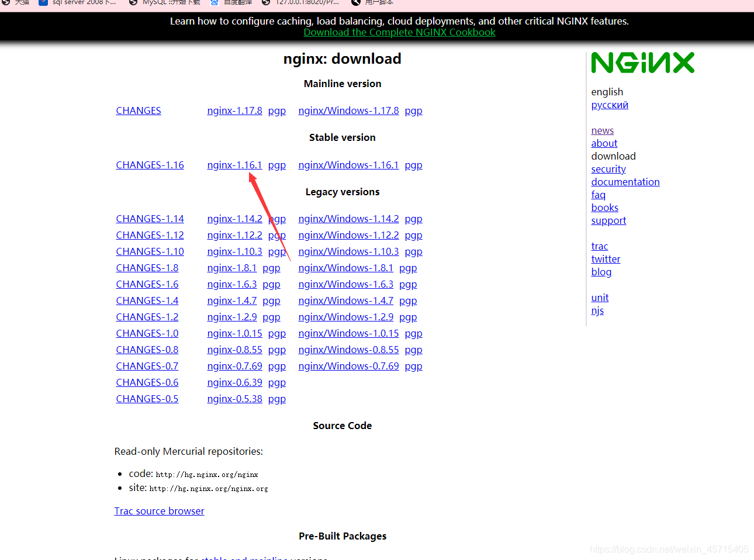Screen dimensions: 754x560
Task: Click Download the Complete NGINX Cookbook
Action: pos(399,32)
